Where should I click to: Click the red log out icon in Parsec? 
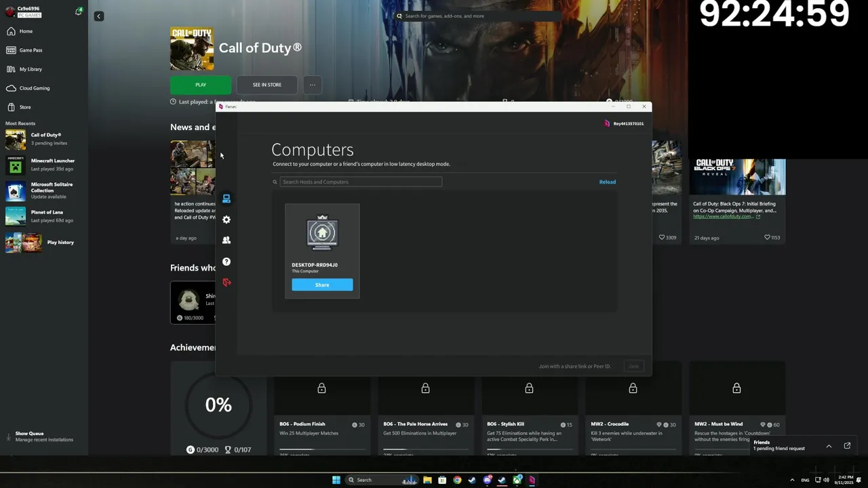pos(226,283)
